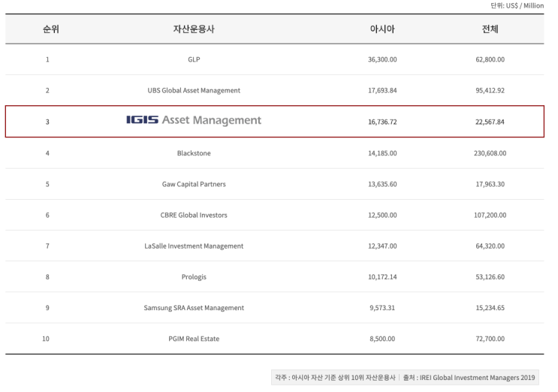Click the Prologis manager name
Image resolution: width=558 pixels, height=392 pixels.
pyautogui.click(x=194, y=277)
